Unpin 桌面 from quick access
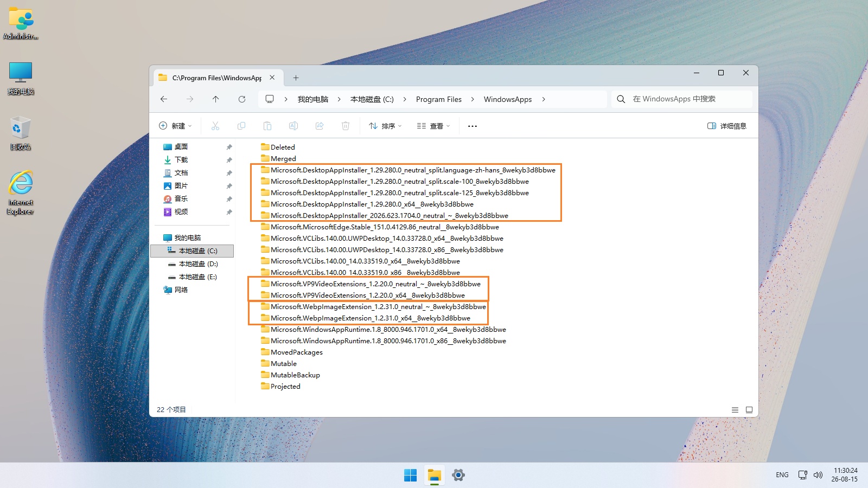 [x=229, y=147]
